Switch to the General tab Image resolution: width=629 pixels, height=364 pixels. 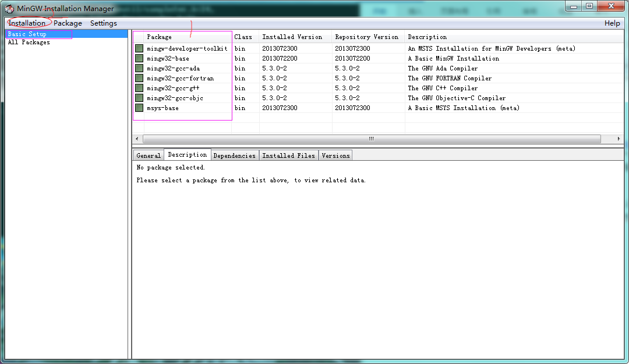point(149,156)
